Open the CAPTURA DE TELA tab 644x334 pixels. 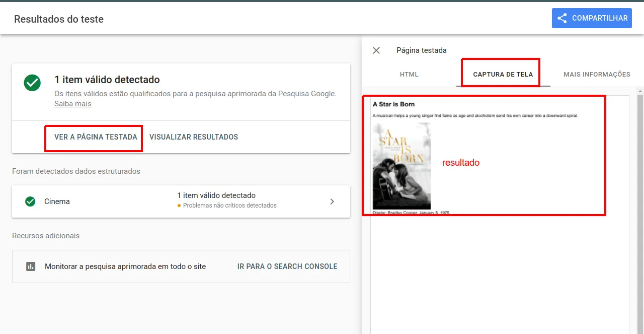(503, 74)
